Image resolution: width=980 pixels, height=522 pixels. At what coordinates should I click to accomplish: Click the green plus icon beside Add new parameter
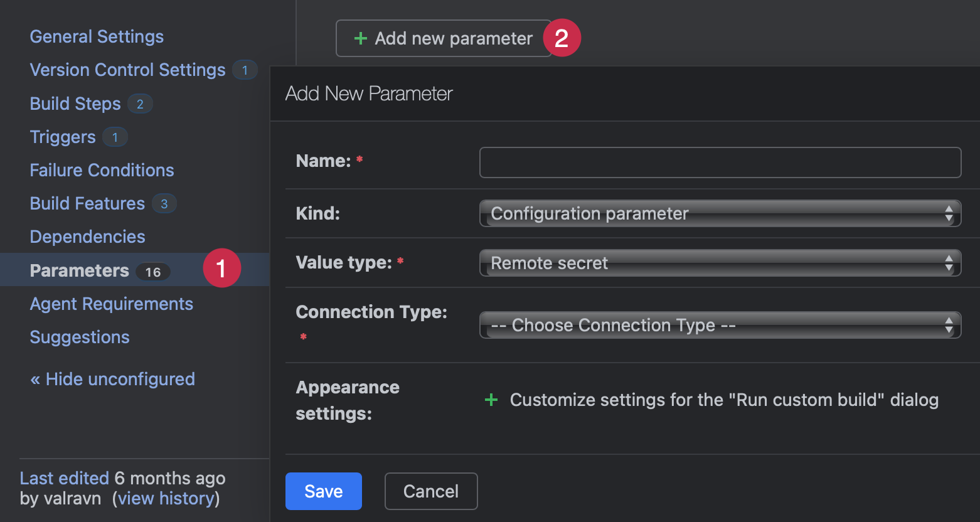pos(361,39)
